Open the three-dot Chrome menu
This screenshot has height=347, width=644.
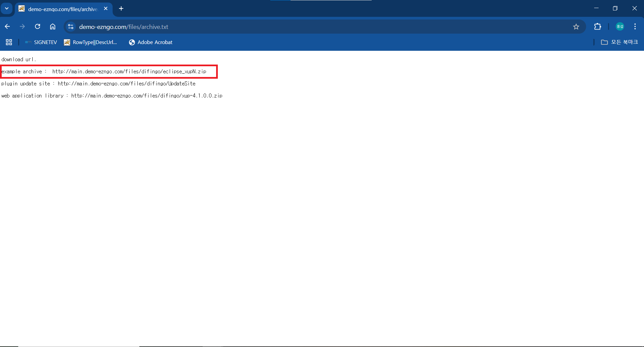click(x=635, y=27)
